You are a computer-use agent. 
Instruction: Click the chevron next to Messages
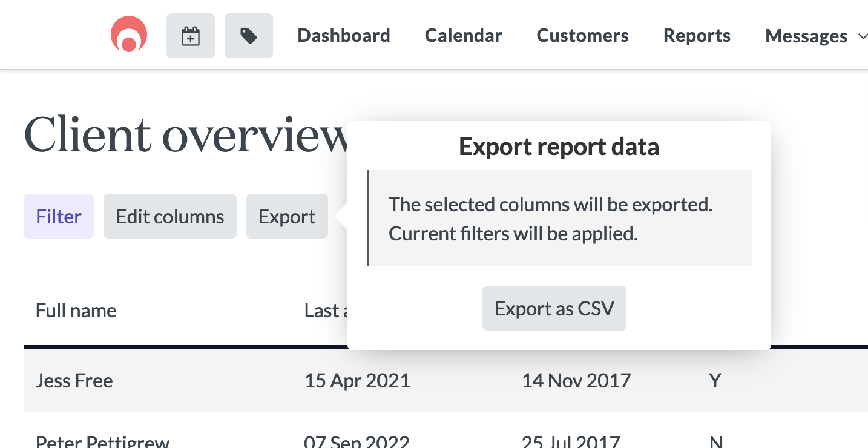863,37
